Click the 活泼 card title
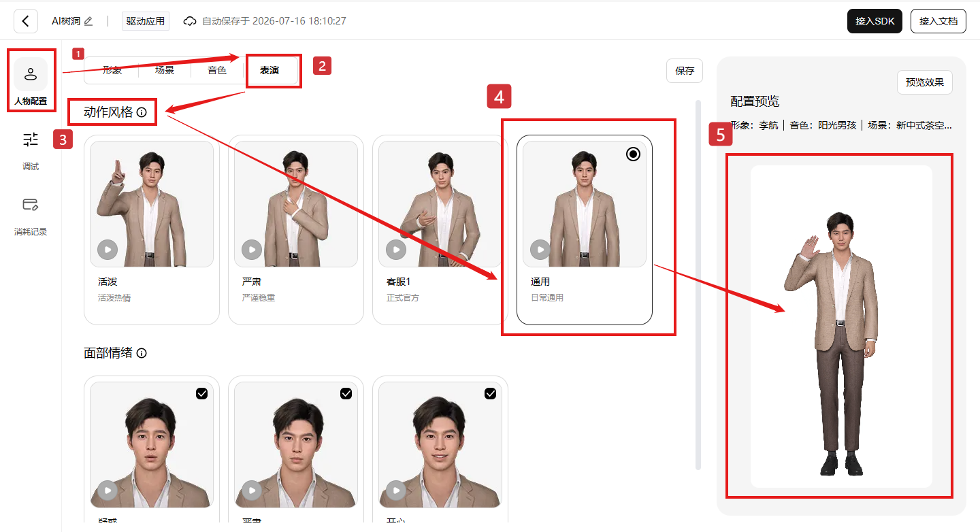 coord(108,282)
